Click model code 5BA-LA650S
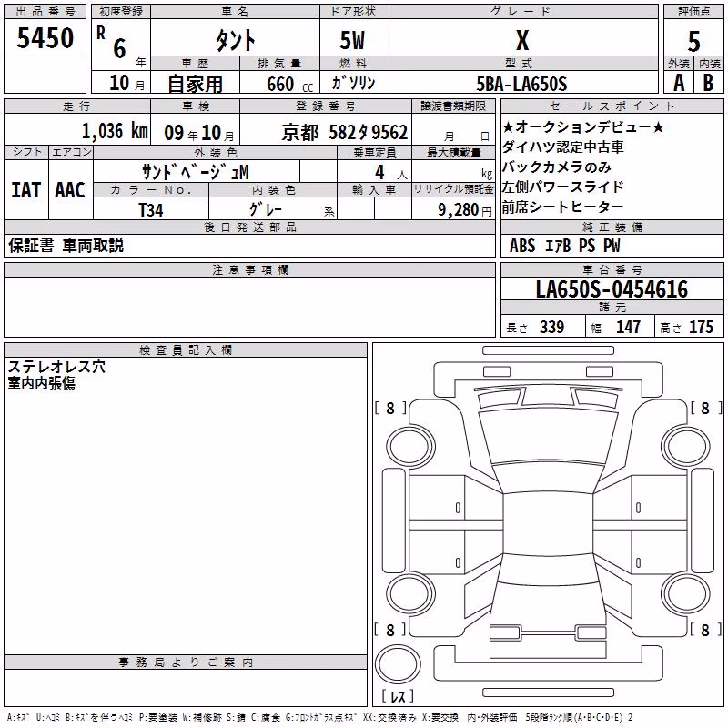Image resolution: width=728 pixels, height=728 pixels. [521, 84]
